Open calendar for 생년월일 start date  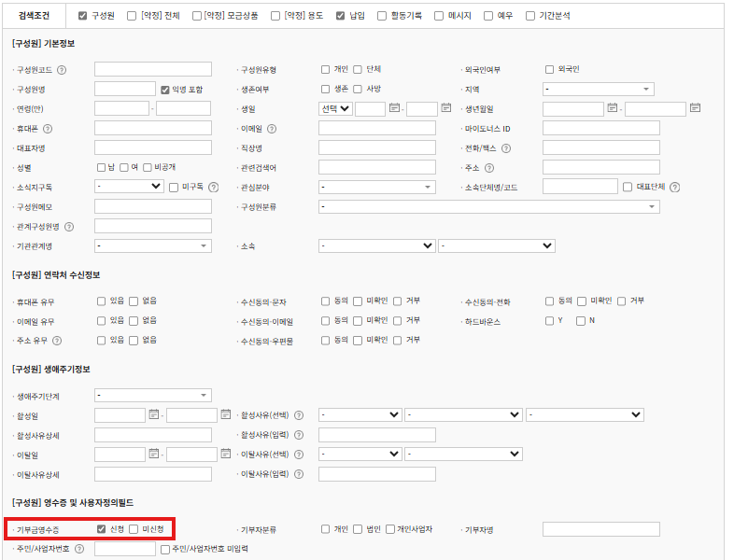(x=612, y=108)
